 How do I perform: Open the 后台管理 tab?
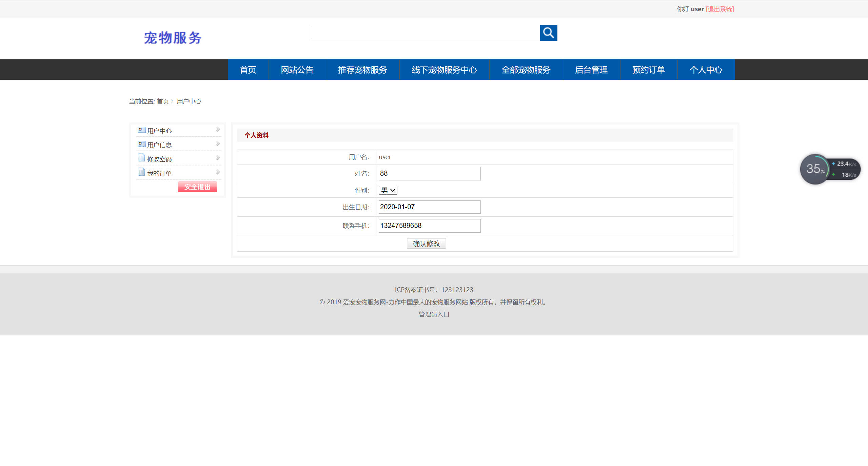point(591,70)
